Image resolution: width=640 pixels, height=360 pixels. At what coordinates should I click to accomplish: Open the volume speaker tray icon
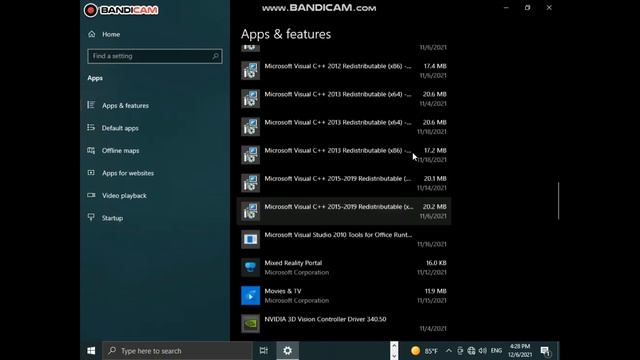coord(483,351)
